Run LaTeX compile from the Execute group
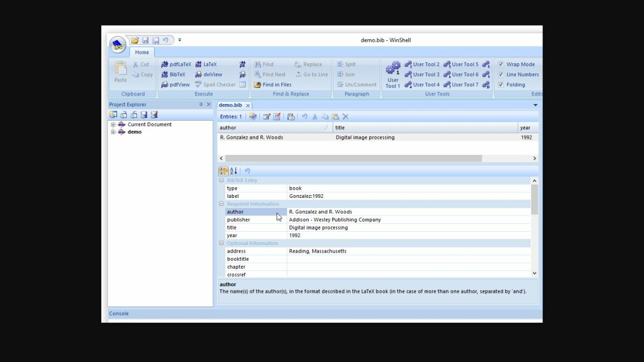This screenshot has height=362, width=644. coord(206,64)
